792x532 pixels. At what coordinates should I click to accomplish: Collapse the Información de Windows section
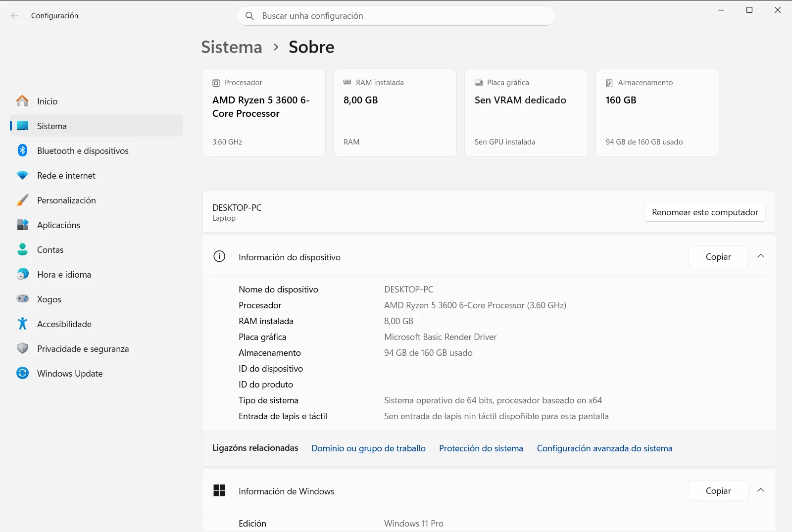tap(761, 490)
